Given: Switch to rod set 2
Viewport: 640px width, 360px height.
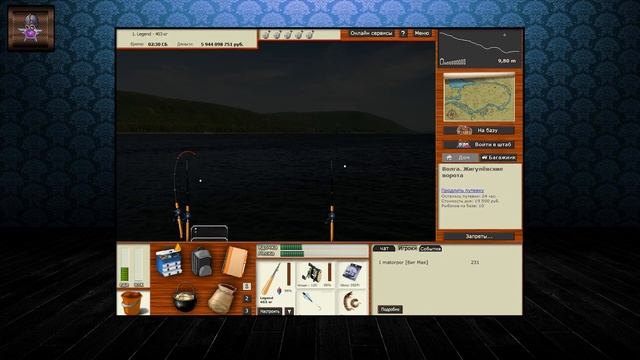Looking at the screenshot, I should 247,299.
